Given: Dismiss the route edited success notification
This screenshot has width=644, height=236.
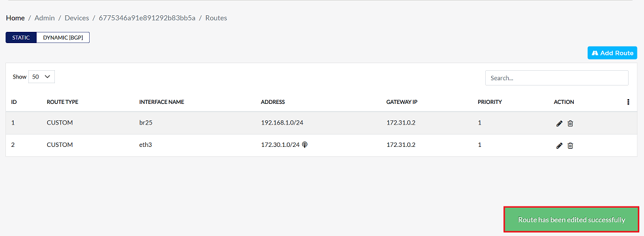Looking at the screenshot, I should tap(571, 219).
